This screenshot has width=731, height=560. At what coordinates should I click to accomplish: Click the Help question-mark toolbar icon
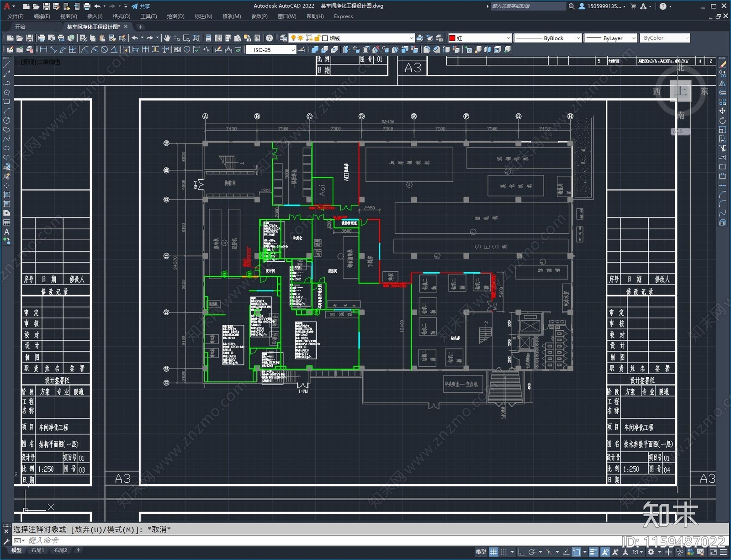pyautogui.click(x=269, y=38)
